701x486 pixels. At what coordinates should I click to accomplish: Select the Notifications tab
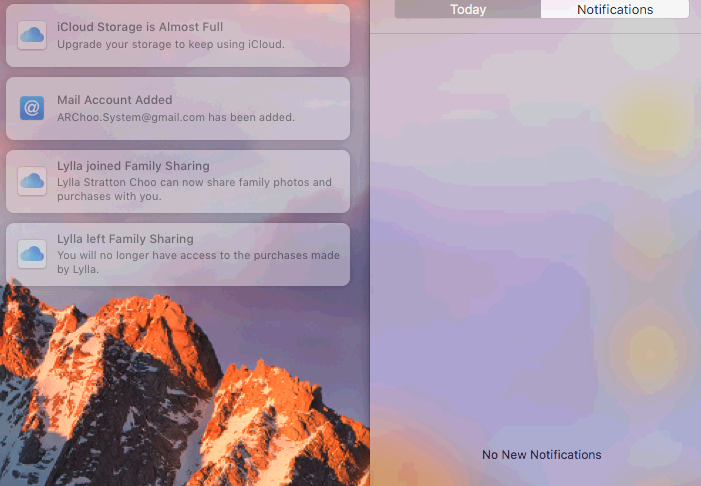coord(615,9)
